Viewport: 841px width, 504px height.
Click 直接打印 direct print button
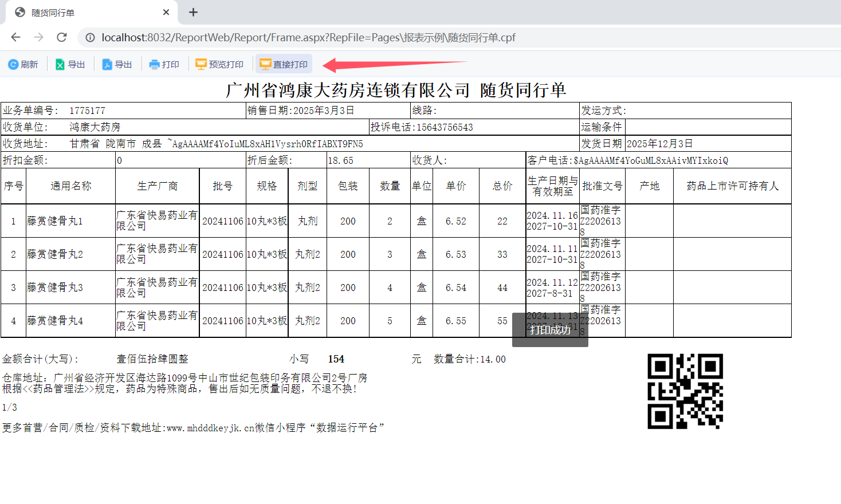tap(284, 64)
